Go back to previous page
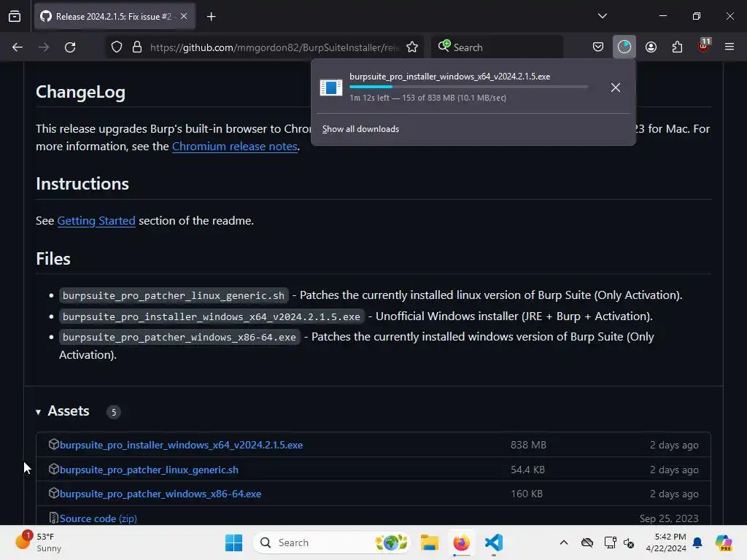The image size is (747, 560). pos(18,47)
